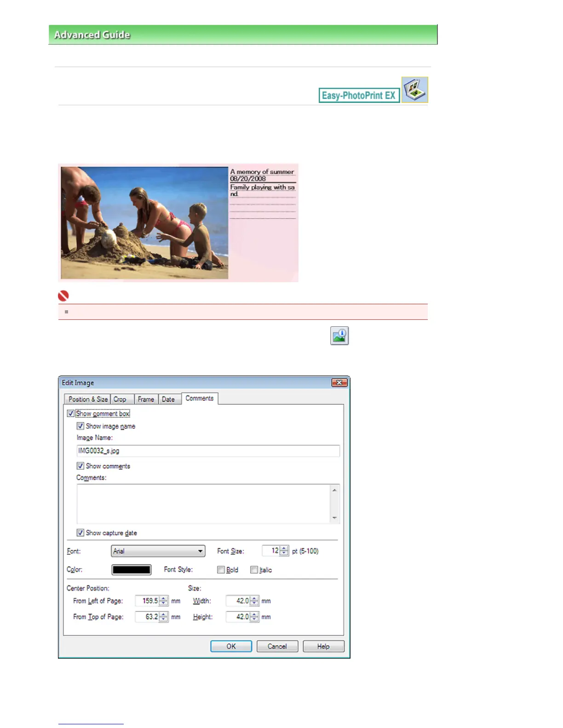Click the Image Name input field

(208, 451)
